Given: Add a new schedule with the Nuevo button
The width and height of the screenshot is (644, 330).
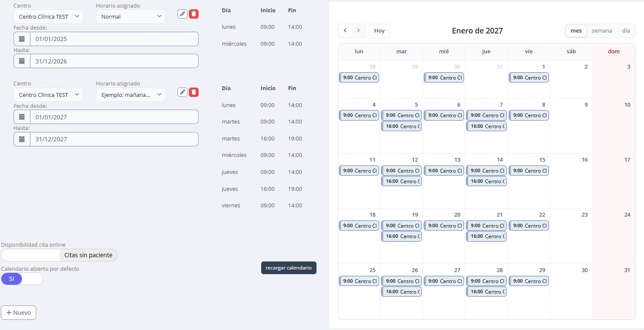Looking at the screenshot, I should (19, 313).
